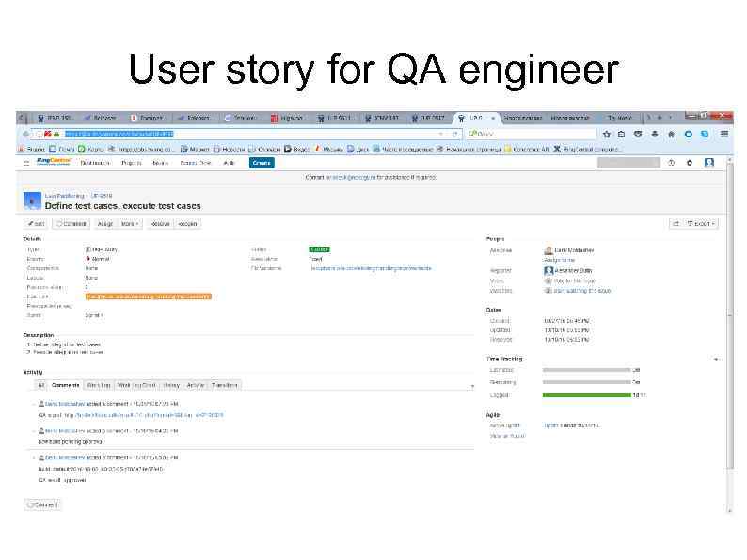
Task: Open the Projects menu in the header
Action: point(132,163)
